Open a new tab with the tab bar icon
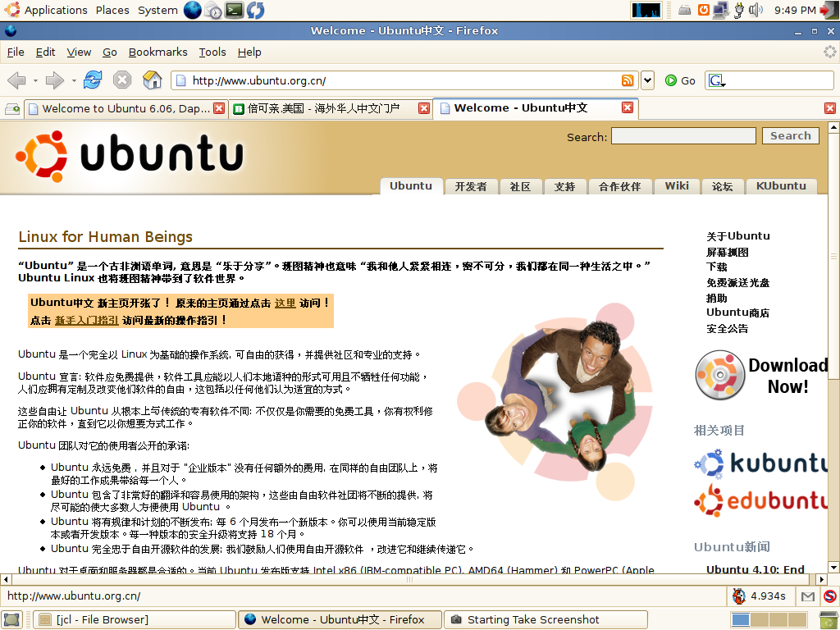The image size is (840, 630). [x=11, y=109]
